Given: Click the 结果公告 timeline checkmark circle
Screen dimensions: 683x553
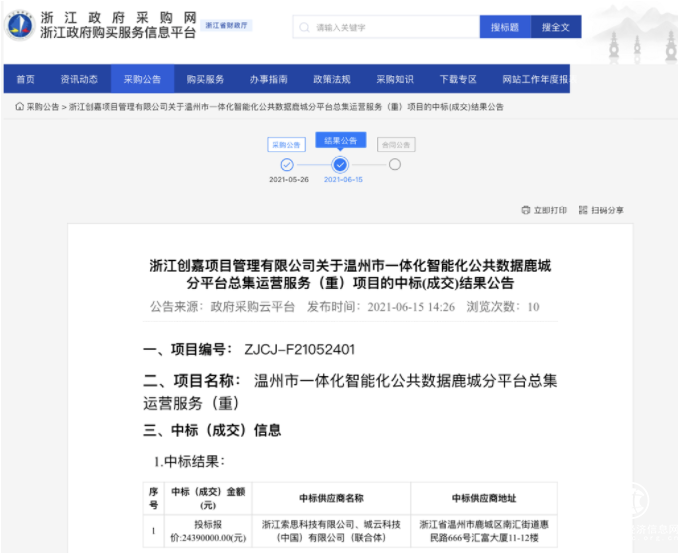Looking at the screenshot, I should point(340,165).
